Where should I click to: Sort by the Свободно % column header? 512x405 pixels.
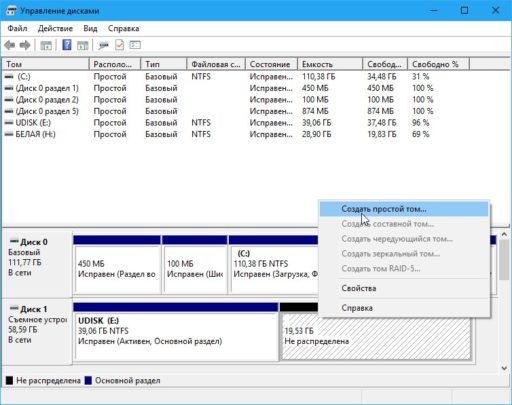click(439, 64)
